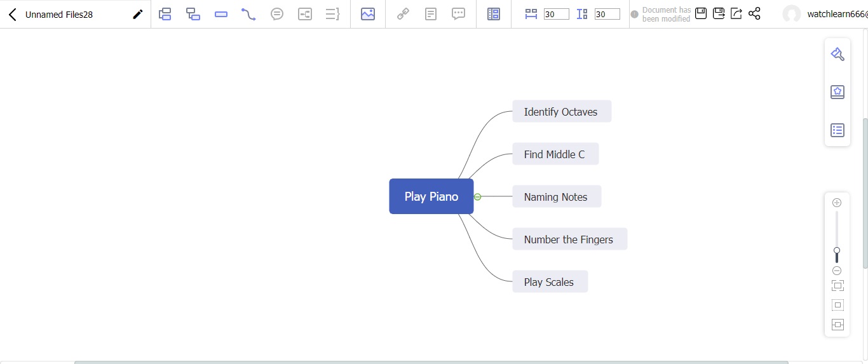Add a floating topic from toolbar

point(221,14)
